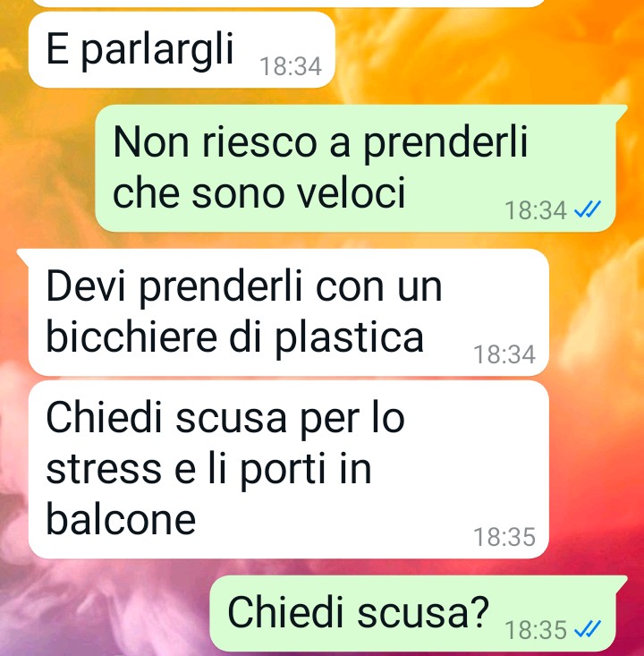Select the "E parlargli" message bubble
Viewport: 644px width, 656px height.
point(182,50)
